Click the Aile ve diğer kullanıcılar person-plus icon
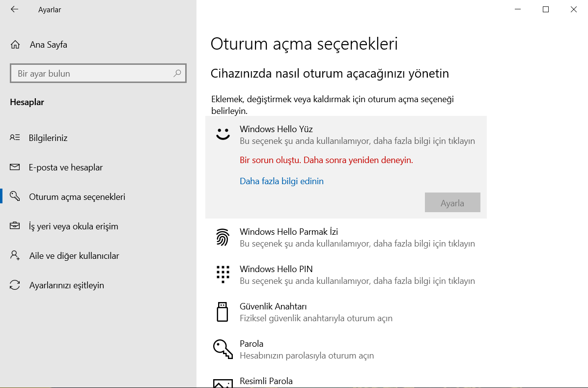 15,255
